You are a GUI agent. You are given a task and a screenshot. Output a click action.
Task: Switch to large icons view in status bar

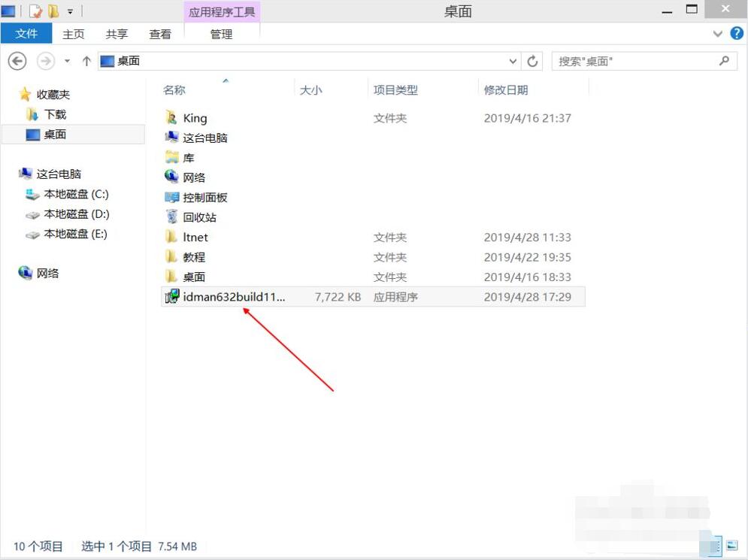pyautogui.click(x=731, y=545)
